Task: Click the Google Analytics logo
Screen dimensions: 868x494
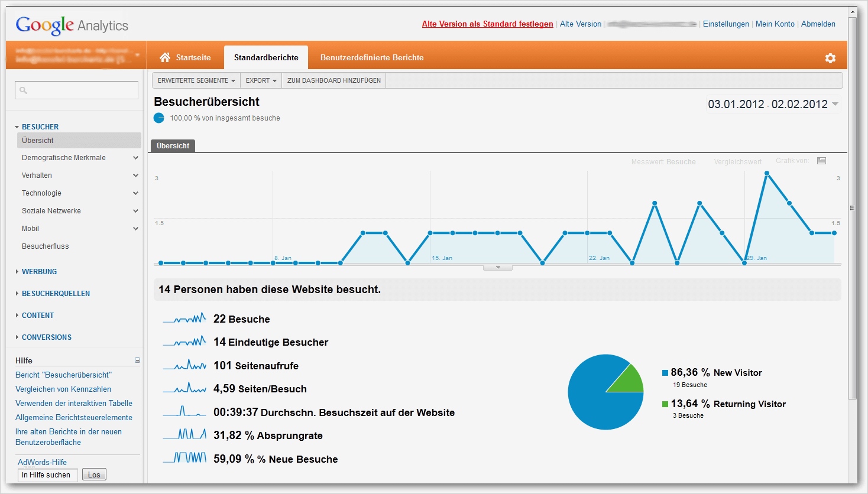Action: click(71, 25)
